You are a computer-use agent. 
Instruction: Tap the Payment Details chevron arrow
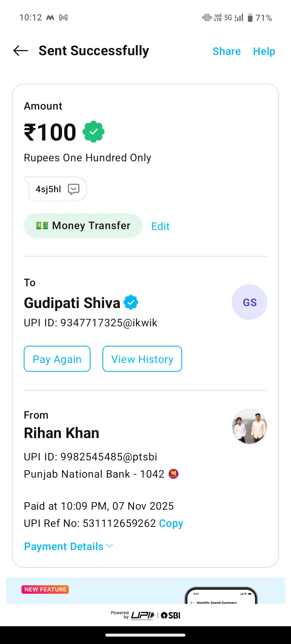(109, 546)
